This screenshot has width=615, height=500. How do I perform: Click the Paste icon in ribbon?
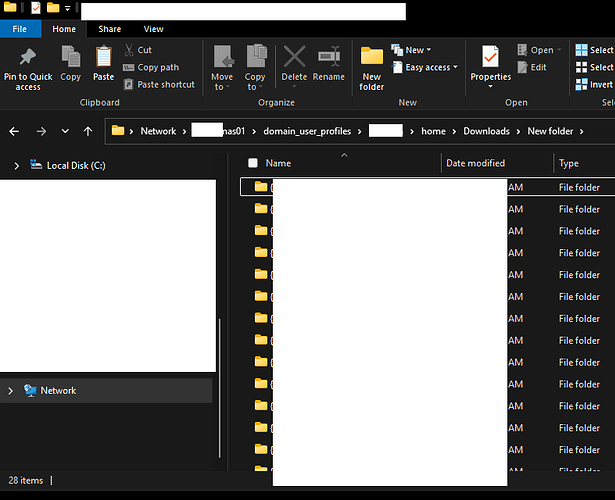(103, 58)
